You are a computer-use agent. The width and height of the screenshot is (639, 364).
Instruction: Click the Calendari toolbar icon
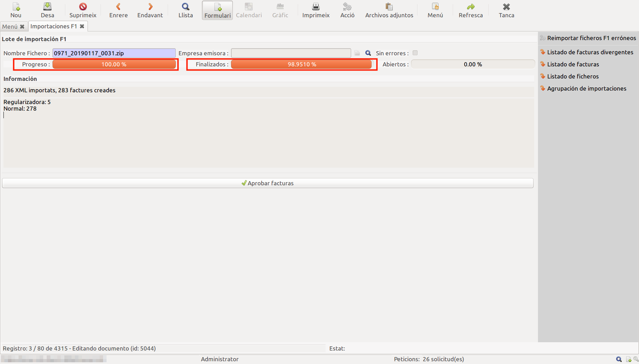tap(249, 10)
